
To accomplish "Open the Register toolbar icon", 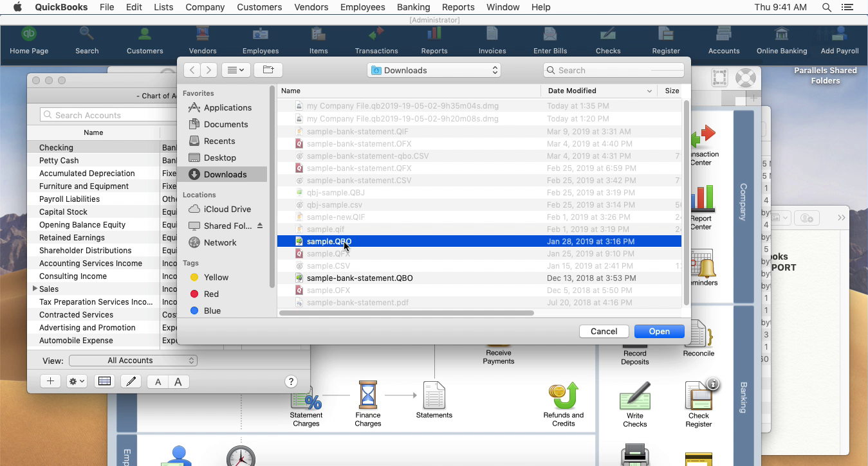I will click(x=666, y=41).
